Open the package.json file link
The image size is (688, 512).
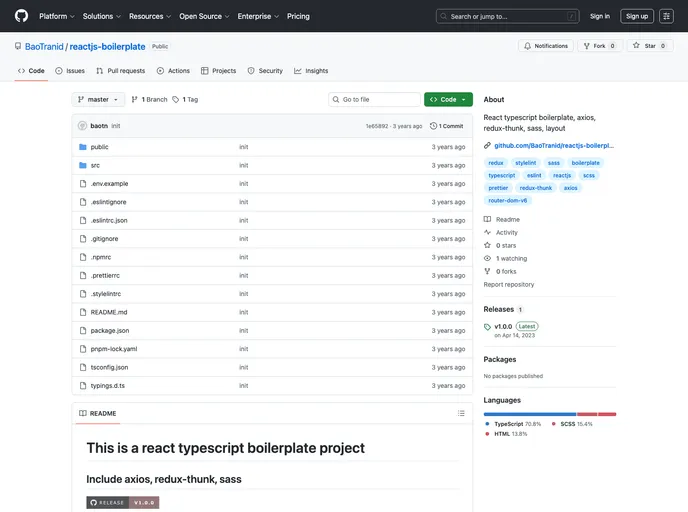110,330
